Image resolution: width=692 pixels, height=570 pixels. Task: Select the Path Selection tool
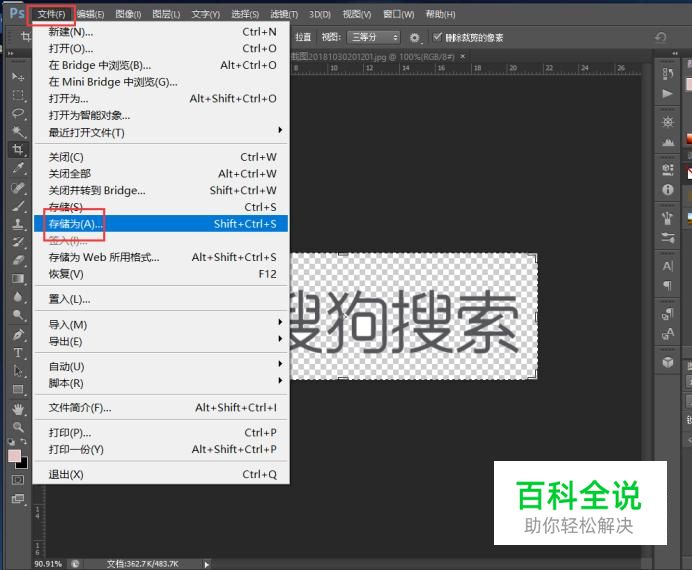[18, 371]
